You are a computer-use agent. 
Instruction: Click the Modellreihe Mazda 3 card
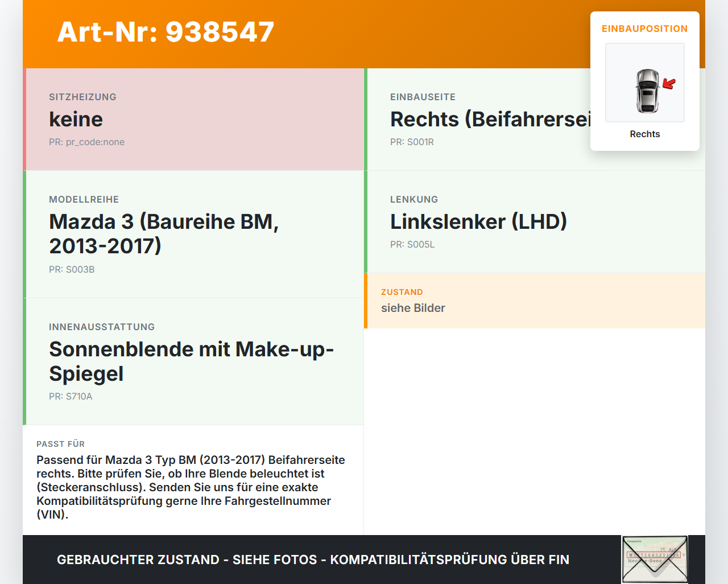pos(193,233)
